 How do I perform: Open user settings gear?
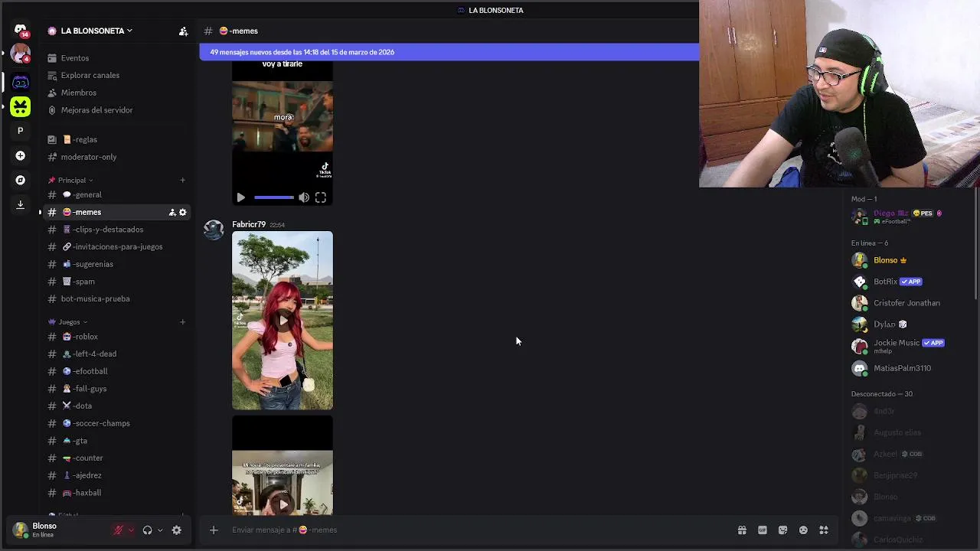(x=177, y=530)
